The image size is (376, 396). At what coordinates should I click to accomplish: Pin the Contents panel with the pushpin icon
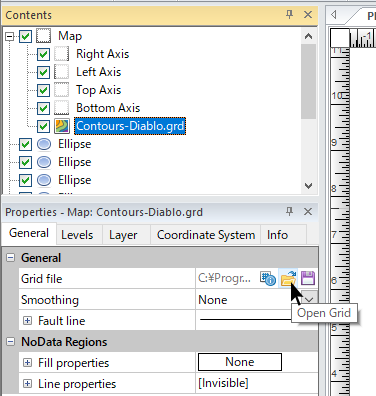pos(289,14)
